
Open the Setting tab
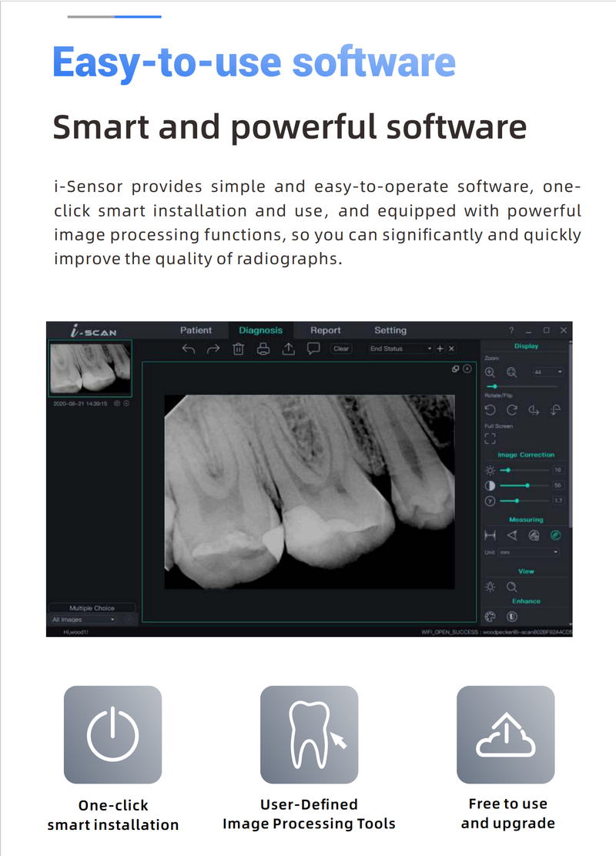click(390, 330)
